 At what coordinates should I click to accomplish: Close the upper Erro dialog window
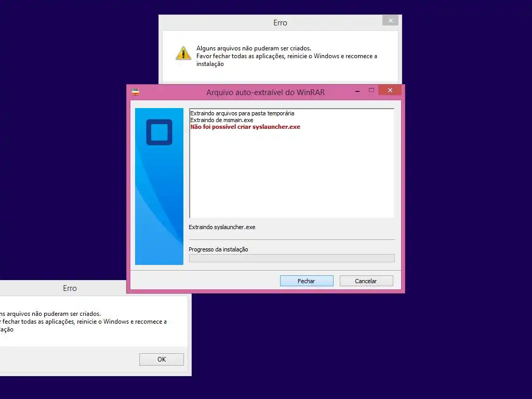pyautogui.click(x=390, y=21)
